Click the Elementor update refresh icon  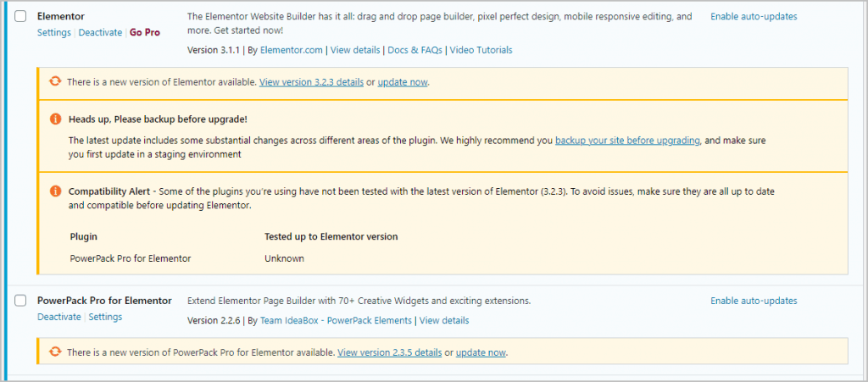pyautogui.click(x=55, y=81)
